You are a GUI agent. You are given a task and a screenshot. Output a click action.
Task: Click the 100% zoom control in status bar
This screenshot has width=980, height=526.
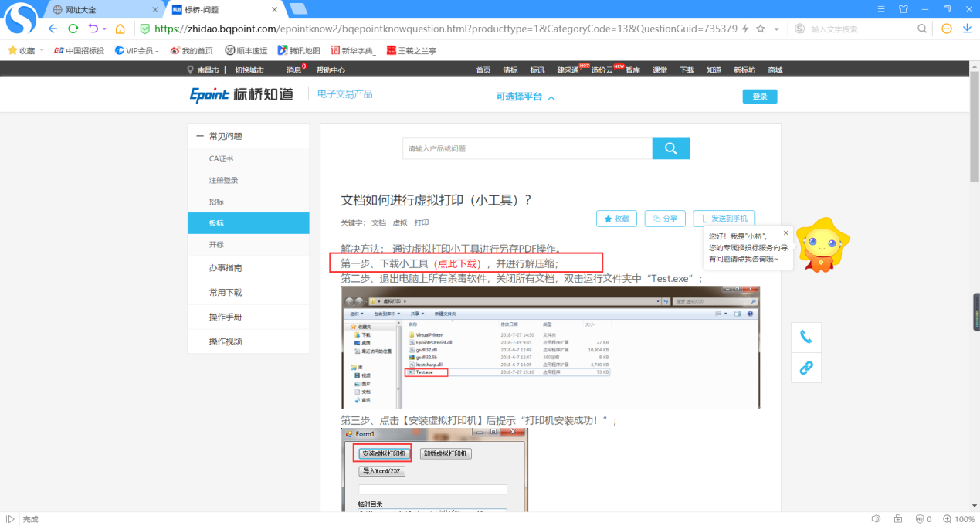[x=959, y=519]
